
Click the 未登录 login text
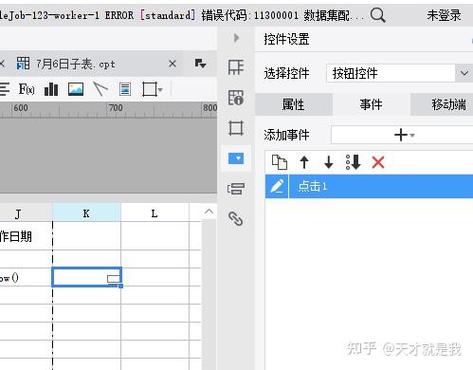[x=444, y=15]
